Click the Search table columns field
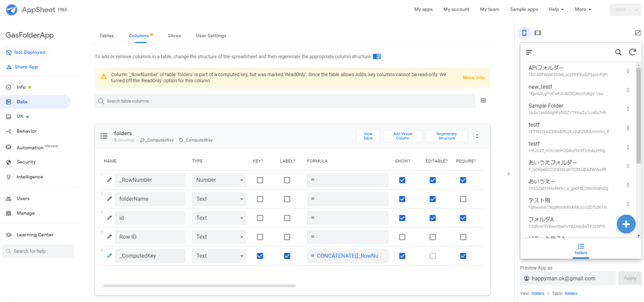644x302 pixels. coord(285,101)
